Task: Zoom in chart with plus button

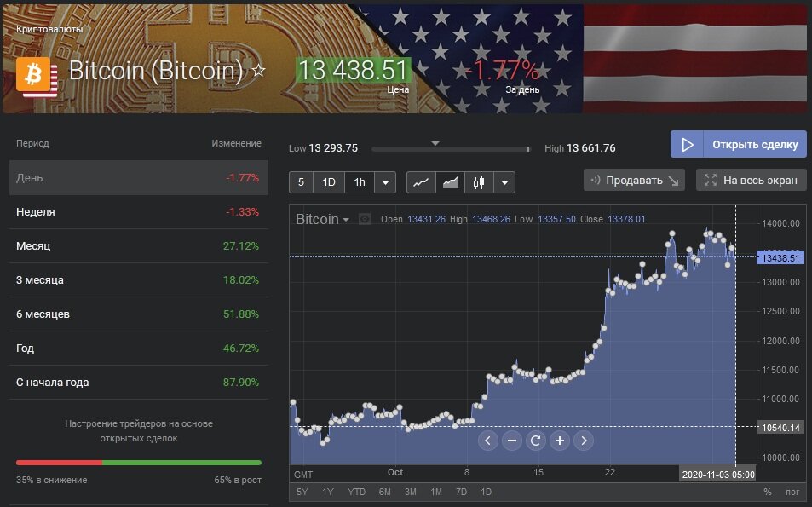Action: click(560, 441)
